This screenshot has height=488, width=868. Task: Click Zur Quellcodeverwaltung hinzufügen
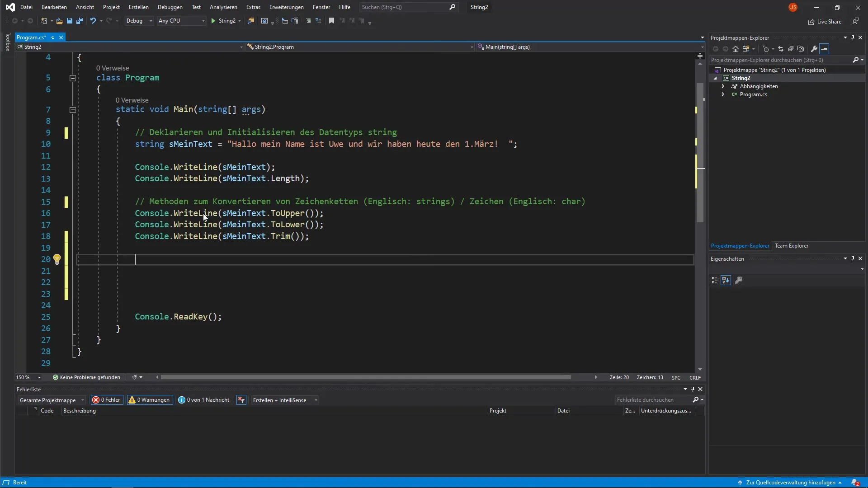point(790,483)
